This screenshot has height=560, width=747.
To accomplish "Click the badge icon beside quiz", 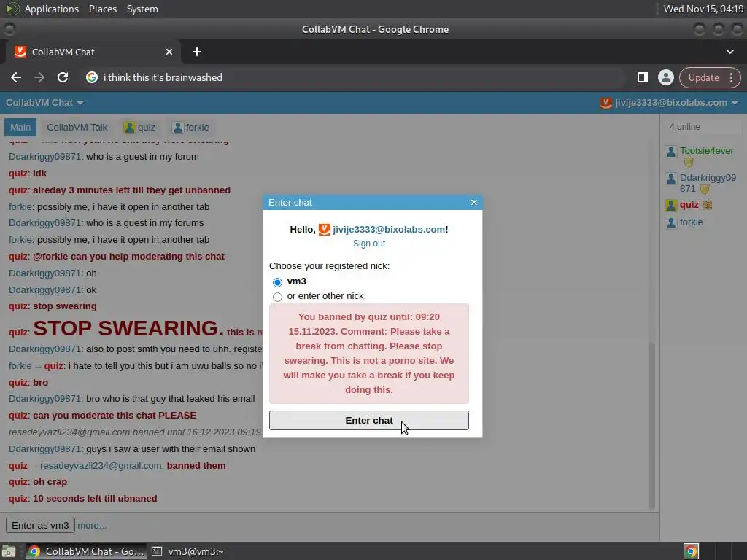I will [707, 205].
